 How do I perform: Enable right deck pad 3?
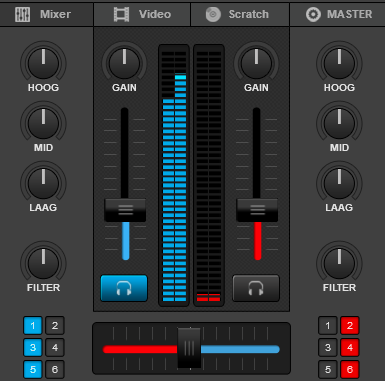328,348
